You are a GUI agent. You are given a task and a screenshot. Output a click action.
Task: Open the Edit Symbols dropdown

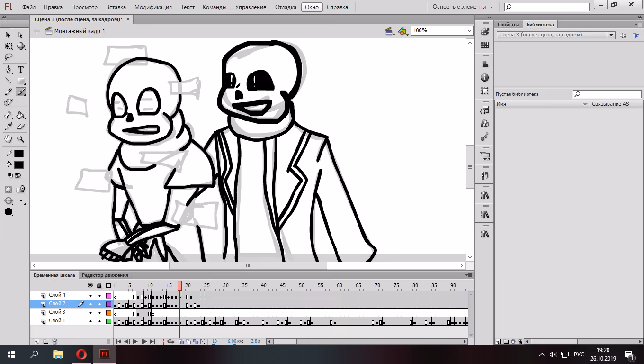(403, 31)
